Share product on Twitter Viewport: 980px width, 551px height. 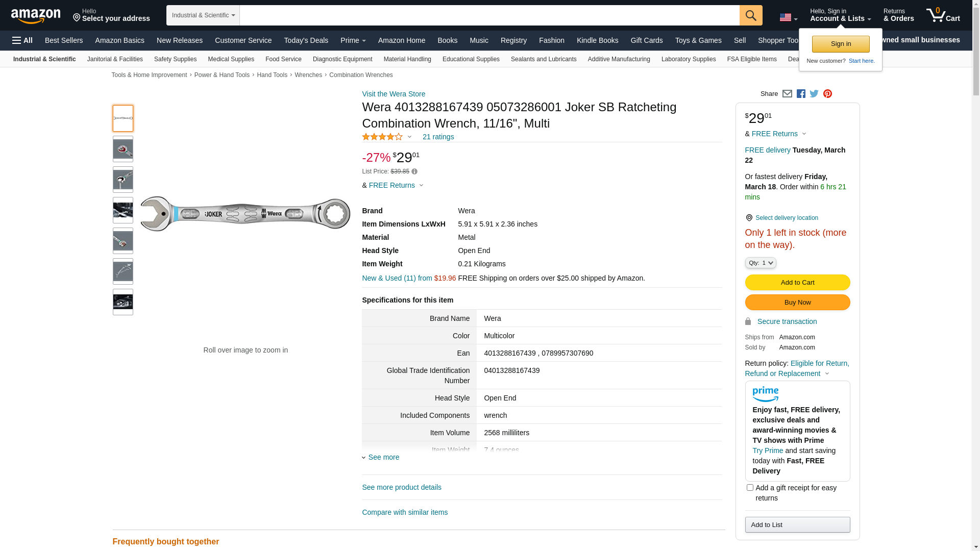814,94
